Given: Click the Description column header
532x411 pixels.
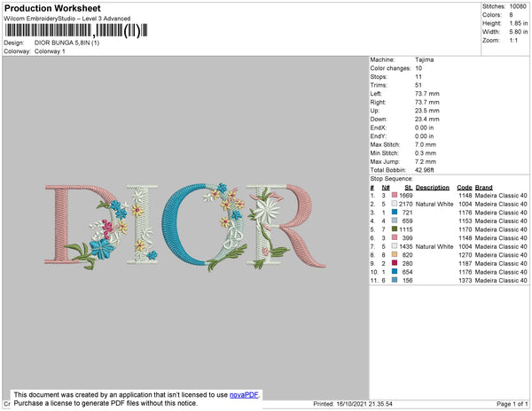Looking at the screenshot, I should [x=433, y=188].
